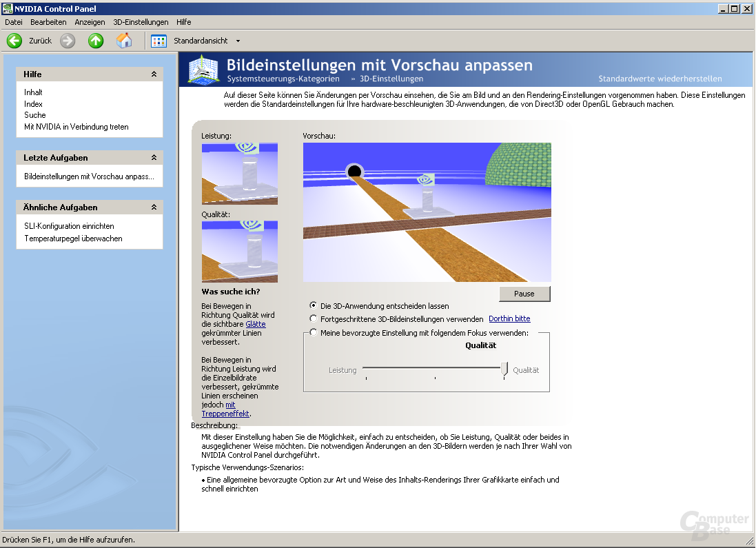Image resolution: width=756 pixels, height=548 pixels.
Task: Open 'Inhalt' in the Hilfe panel
Action: point(33,92)
